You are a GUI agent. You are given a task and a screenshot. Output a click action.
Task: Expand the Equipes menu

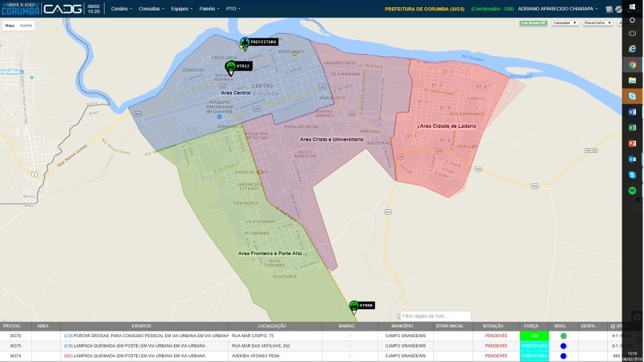(x=182, y=9)
